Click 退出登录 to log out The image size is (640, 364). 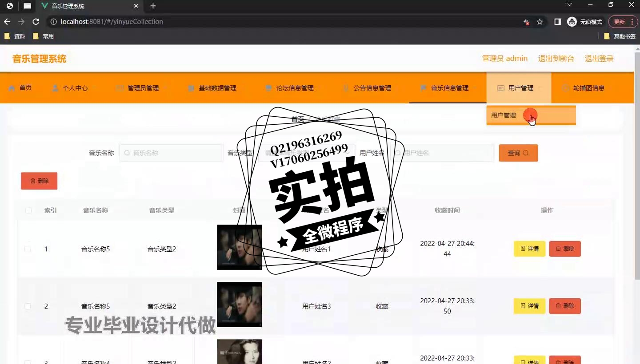click(x=599, y=59)
